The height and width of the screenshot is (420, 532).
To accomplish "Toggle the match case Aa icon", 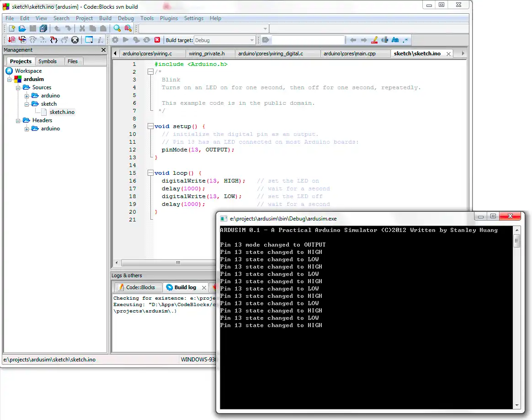I will [x=395, y=40].
